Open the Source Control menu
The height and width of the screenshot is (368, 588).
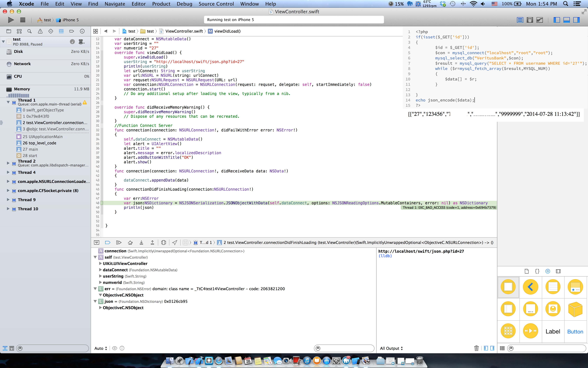click(216, 4)
